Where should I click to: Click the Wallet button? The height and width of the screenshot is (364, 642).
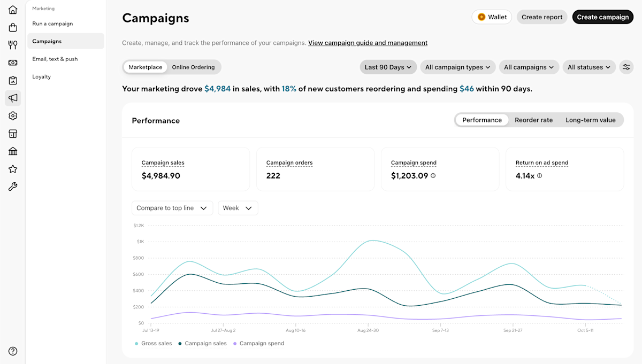(492, 17)
